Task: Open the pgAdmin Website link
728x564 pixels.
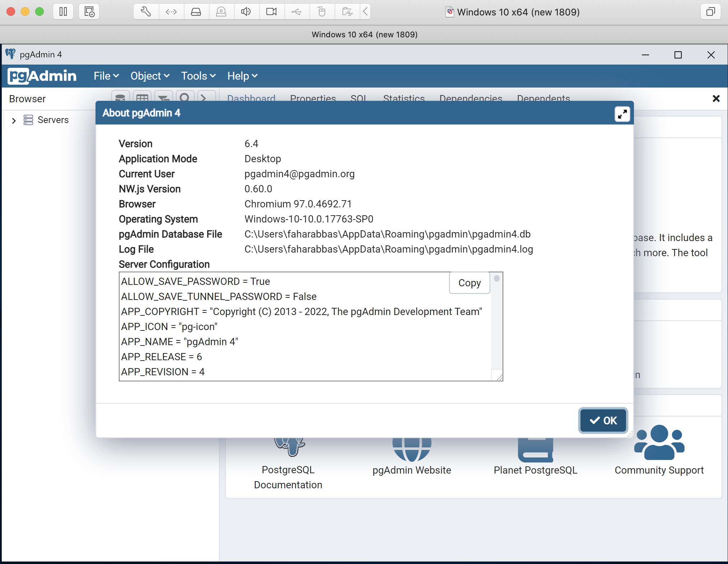Action: coord(412,470)
